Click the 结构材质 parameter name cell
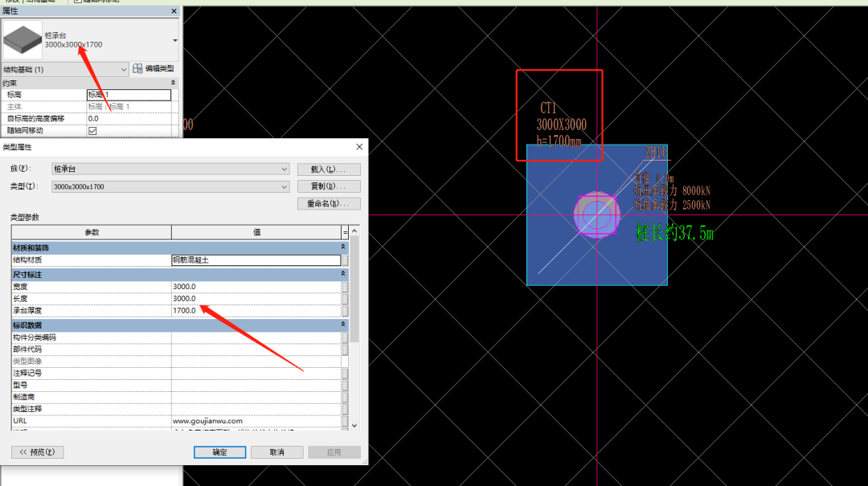This screenshot has width=868, height=486. coord(92,259)
